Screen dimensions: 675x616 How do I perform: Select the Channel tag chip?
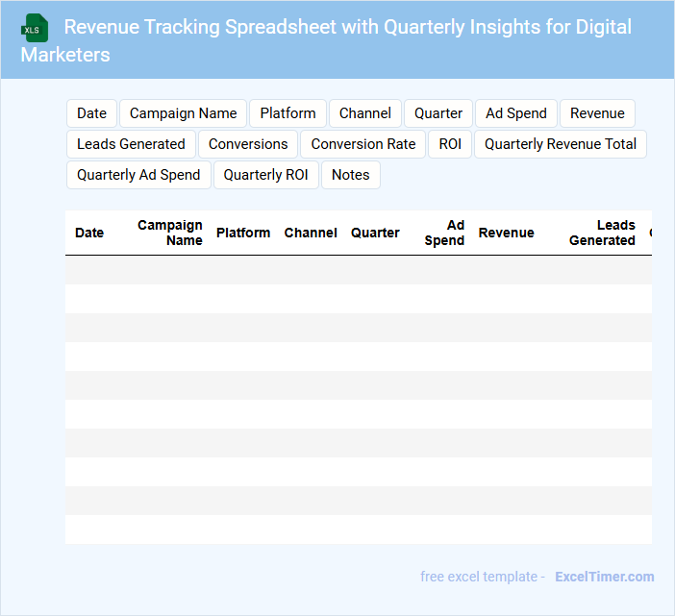pos(364,113)
